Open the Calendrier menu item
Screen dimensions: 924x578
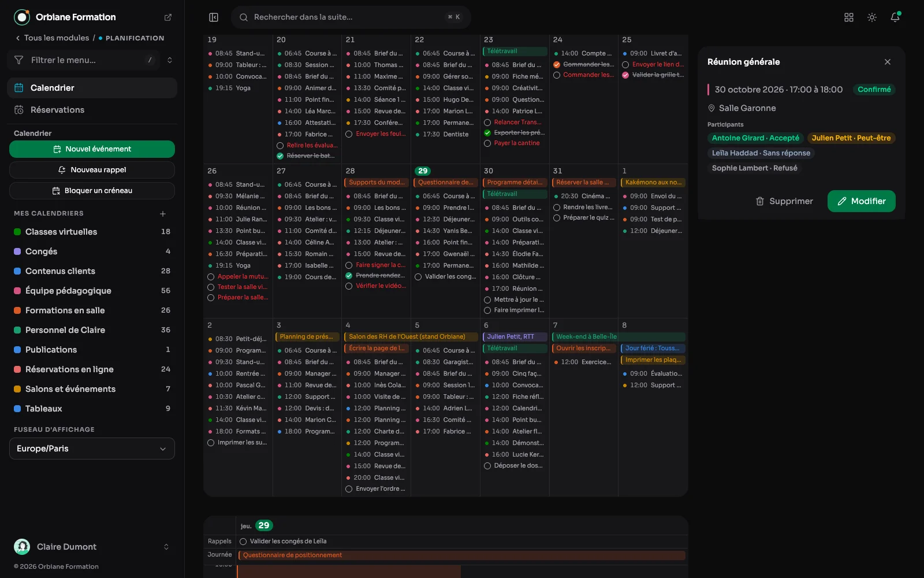pos(92,88)
